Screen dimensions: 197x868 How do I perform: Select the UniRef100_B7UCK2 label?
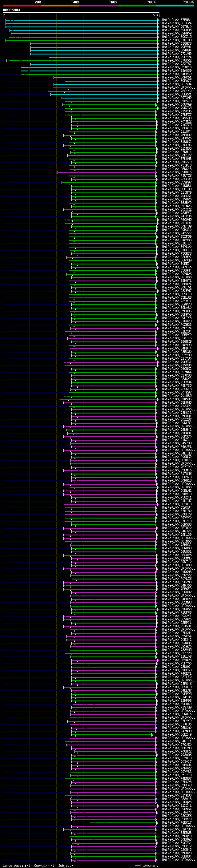coord(177,61)
